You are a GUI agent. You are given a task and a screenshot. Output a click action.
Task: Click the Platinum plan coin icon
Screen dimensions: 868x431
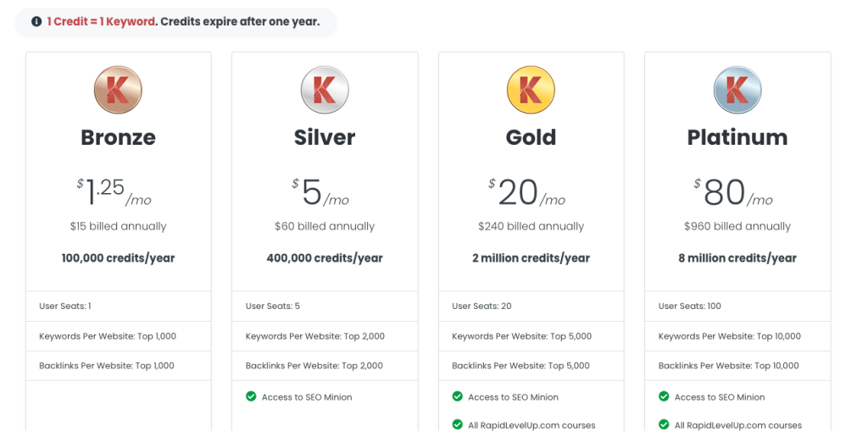pyautogui.click(x=737, y=90)
